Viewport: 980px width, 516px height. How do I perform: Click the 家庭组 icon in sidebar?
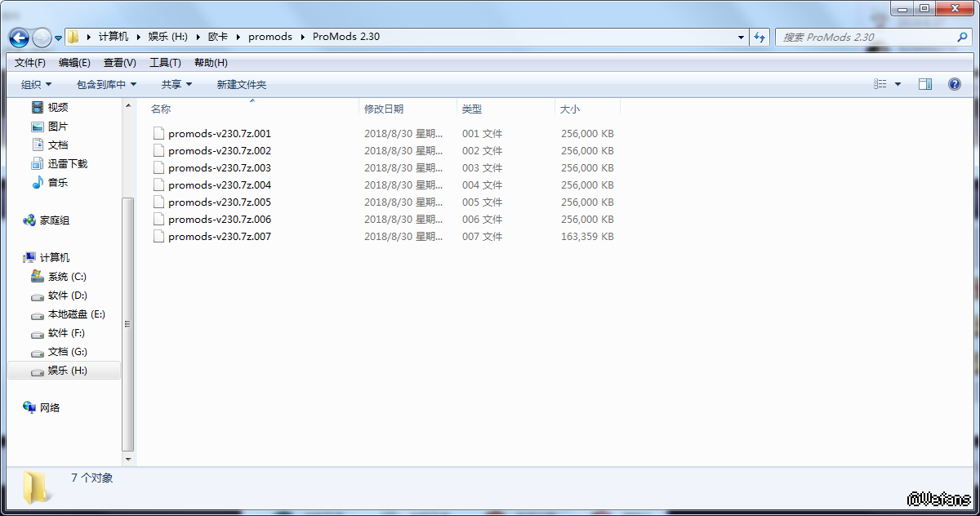(x=29, y=220)
